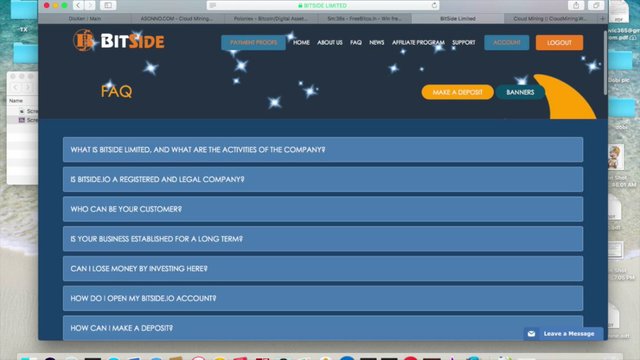Switch to the Cloud Mining tab on the right
The image size is (640, 360).
pos(550,18)
